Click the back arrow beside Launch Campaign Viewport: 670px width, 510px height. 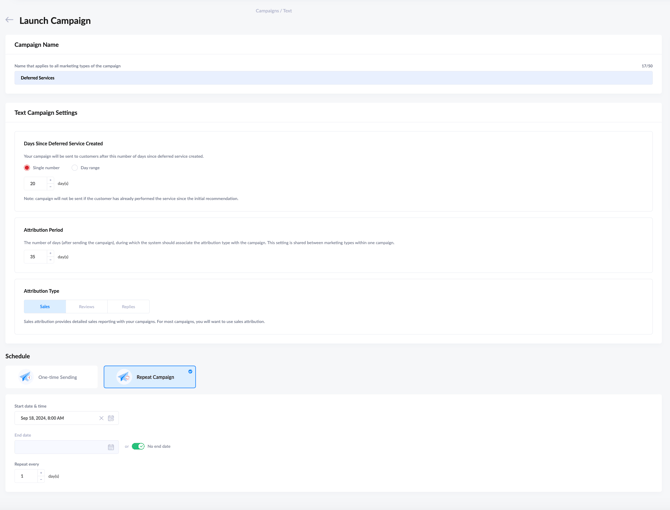tap(10, 20)
